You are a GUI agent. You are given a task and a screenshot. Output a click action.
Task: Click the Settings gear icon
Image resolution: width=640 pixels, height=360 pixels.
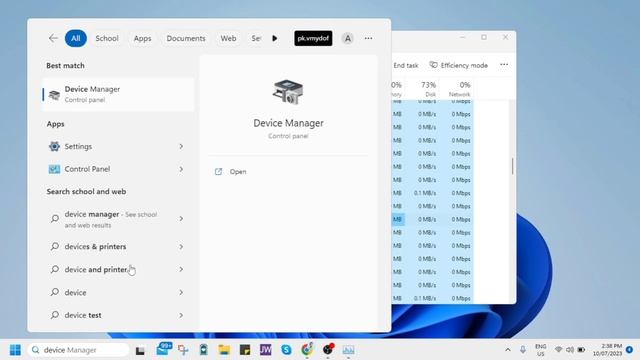(54, 146)
